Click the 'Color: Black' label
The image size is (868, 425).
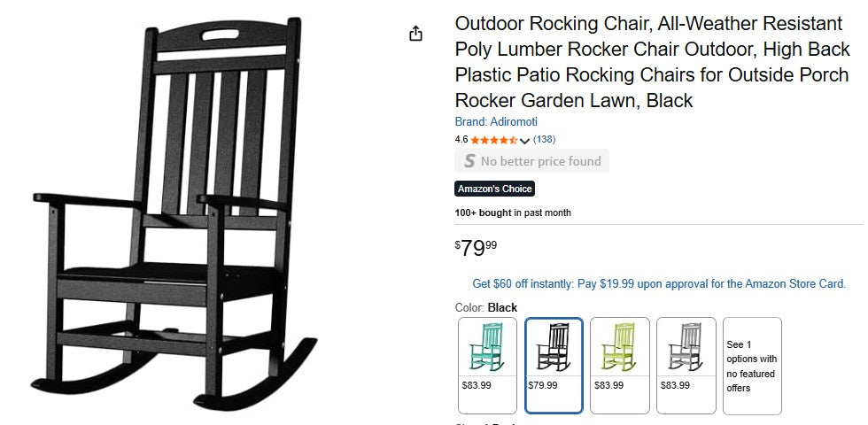point(485,307)
